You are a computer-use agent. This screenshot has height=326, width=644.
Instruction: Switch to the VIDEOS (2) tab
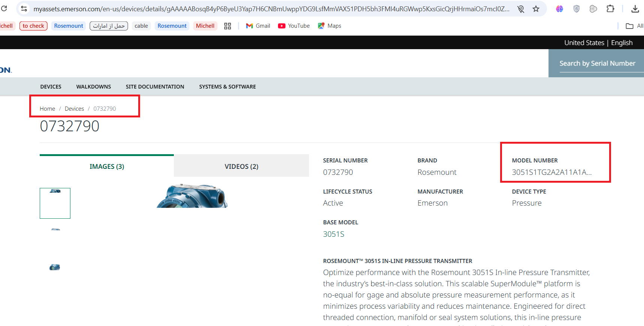coord(242,166)
